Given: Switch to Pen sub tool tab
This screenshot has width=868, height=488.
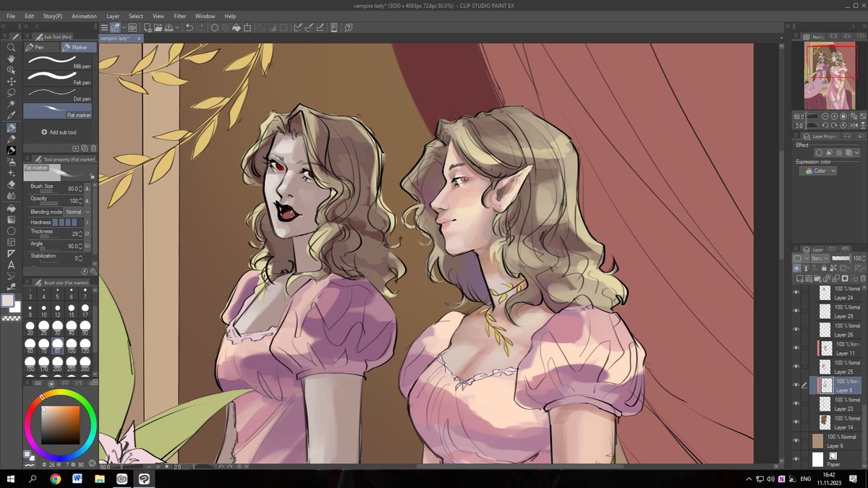Looking at the screenshot, I should tap(42, 47).
